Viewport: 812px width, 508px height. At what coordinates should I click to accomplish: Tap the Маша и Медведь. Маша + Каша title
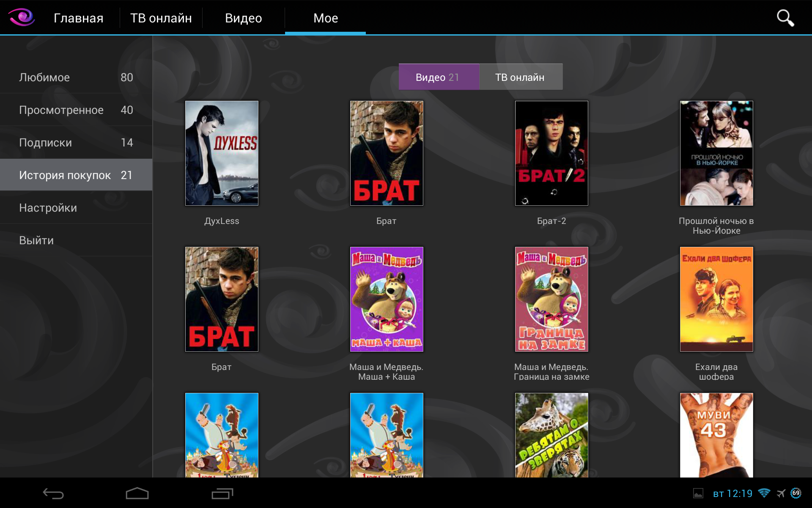(x=387, y=372)
